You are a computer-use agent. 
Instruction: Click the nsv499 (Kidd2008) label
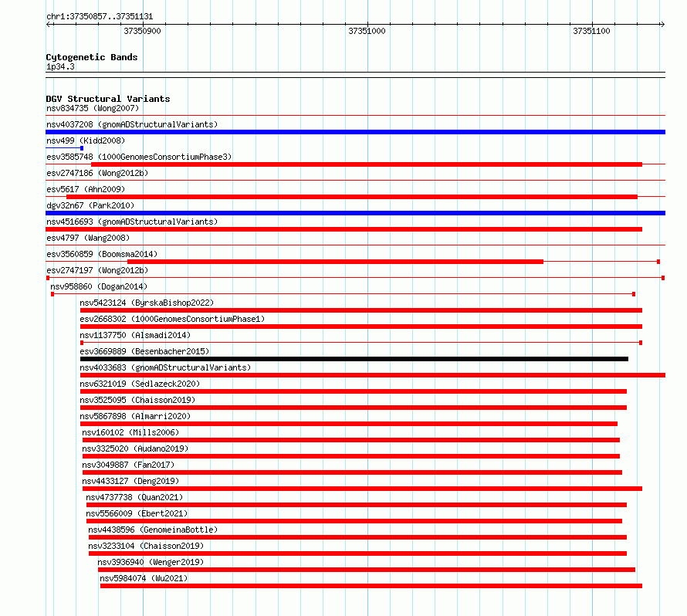[86, 140]
